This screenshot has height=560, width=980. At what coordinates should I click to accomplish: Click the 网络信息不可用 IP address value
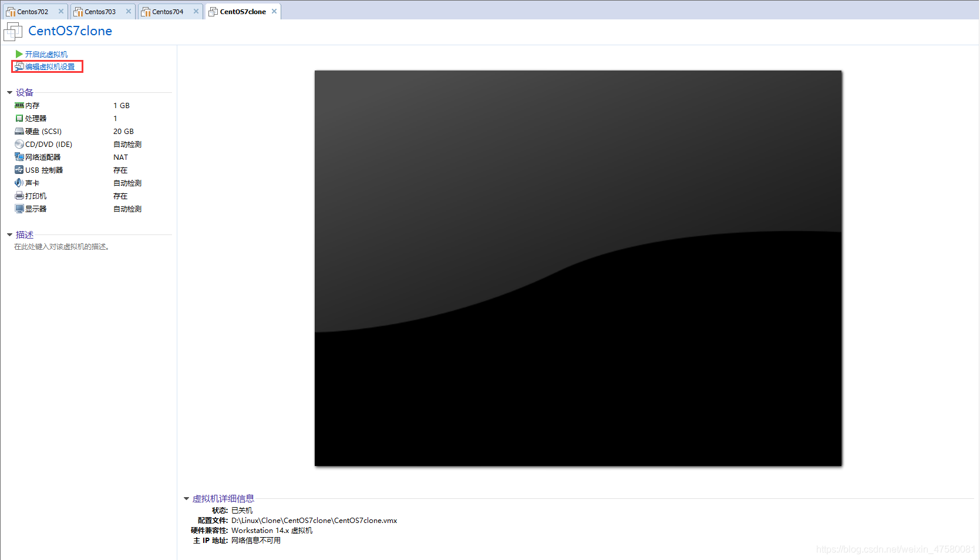point(256,541)
